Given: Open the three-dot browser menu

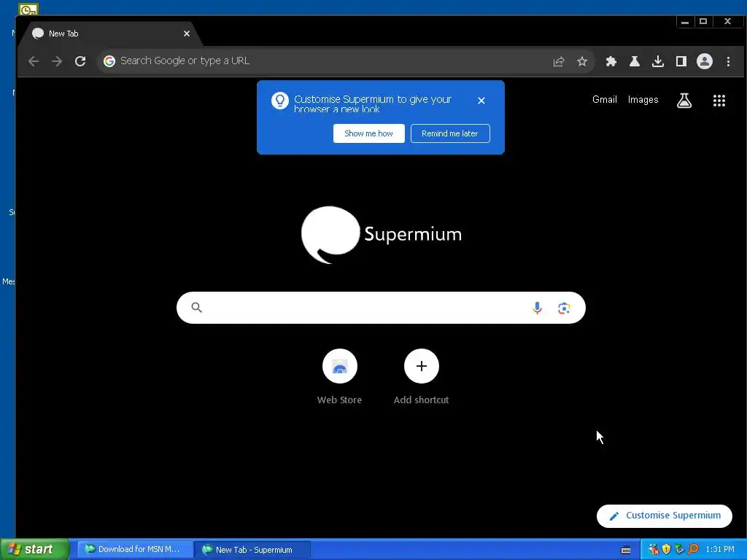Looking at the screenshot, I should (x=728, y=61).
